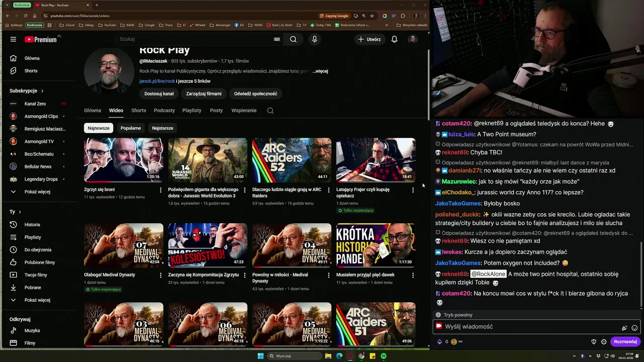Expand 'Pokaż więcej' under Ty section
This screenshot has height=362, width=644.
(38, 300)
